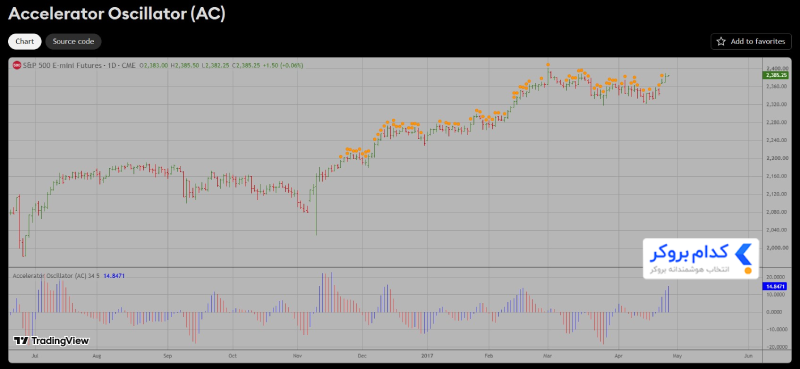
Task: Click the TradingView logo on the chart
Action: (x=51, y=341)
